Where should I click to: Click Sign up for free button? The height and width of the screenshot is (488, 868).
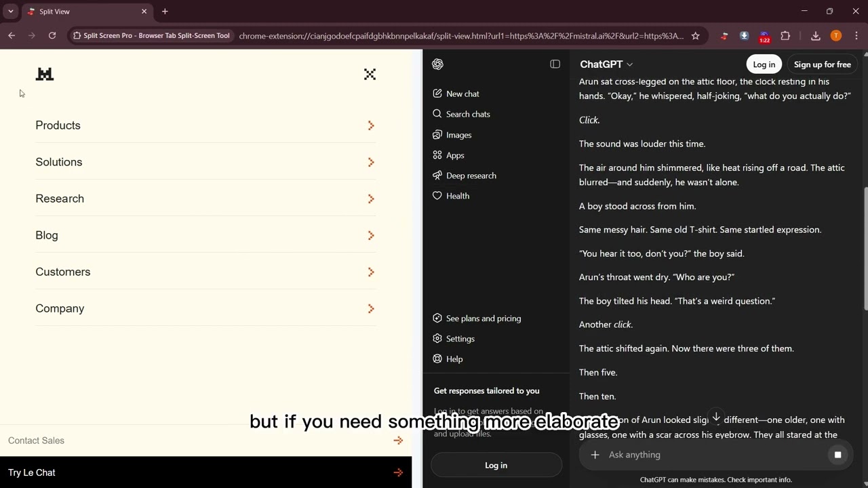(x=822, y=64)
